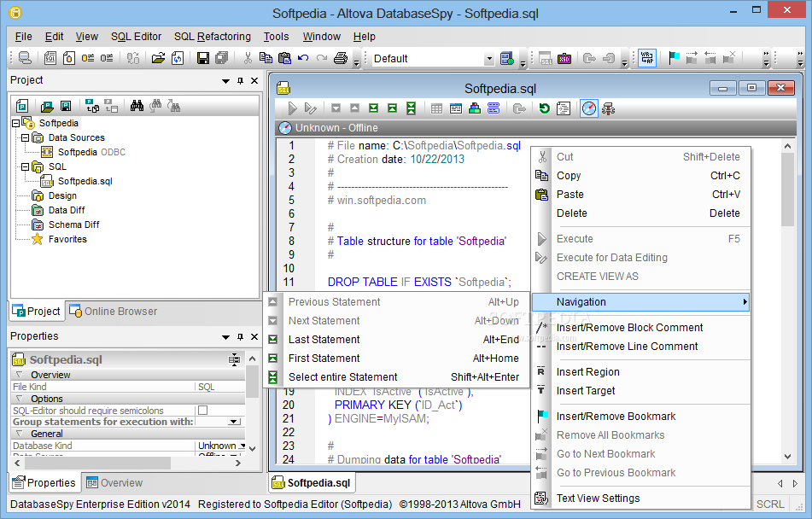Click Insert Region in context menu
The width and height of the screenshot is (812, 519).
click(641, 372)
